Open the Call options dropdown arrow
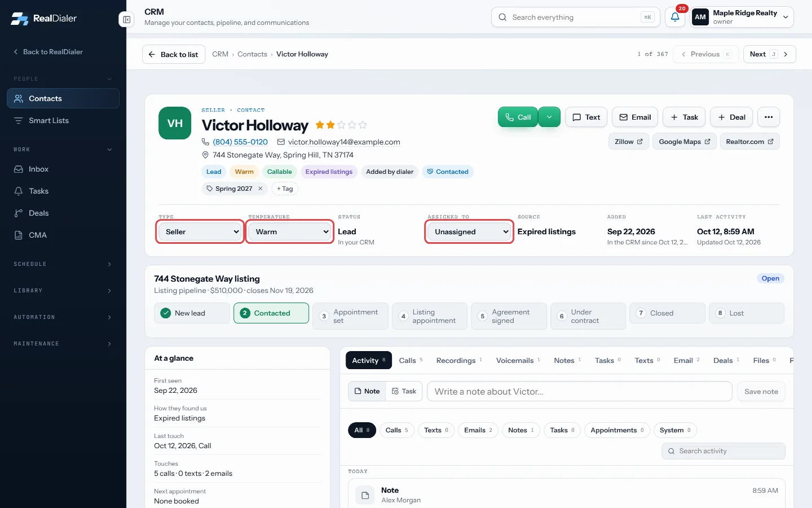Image resolution: width=812 pixels, height=508 pixels. pyautogui.click(x=549, y=117)
